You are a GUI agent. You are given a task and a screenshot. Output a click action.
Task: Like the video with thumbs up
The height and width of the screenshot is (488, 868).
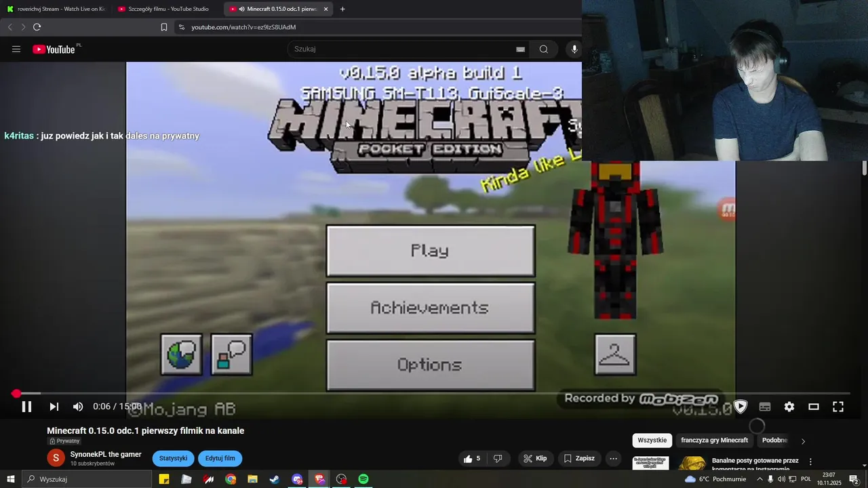click(473, 459)
